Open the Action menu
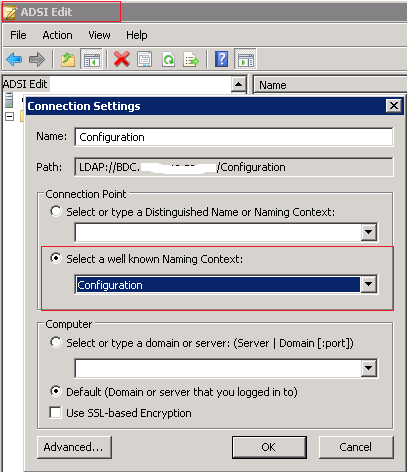 [x=57, y=35]
